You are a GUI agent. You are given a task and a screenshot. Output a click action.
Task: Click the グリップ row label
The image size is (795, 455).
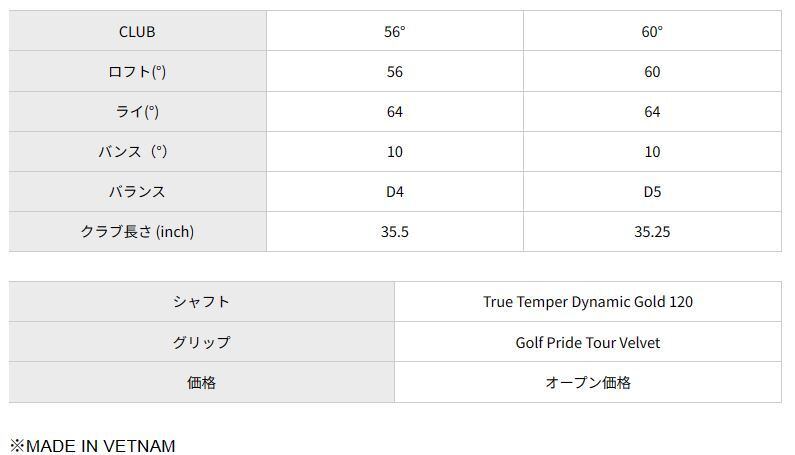(201, 342)
